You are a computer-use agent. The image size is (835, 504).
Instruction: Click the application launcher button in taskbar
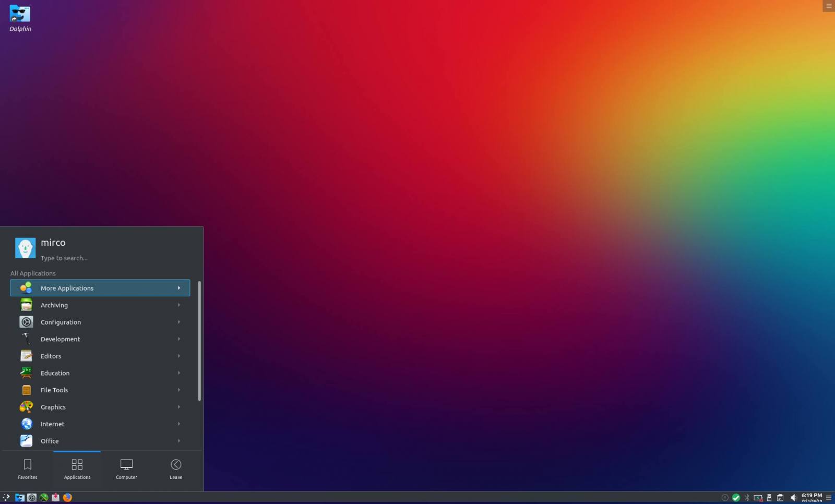point(6,497)
